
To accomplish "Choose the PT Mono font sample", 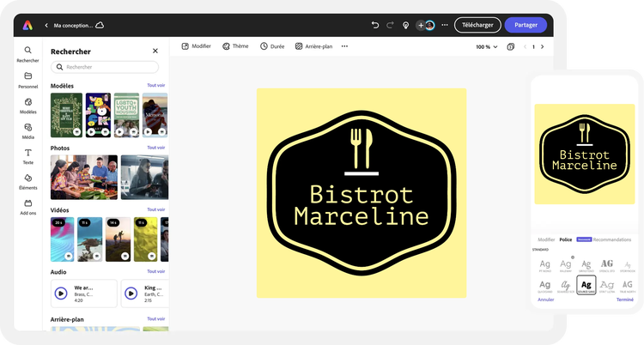I will [x=545, y=265].
